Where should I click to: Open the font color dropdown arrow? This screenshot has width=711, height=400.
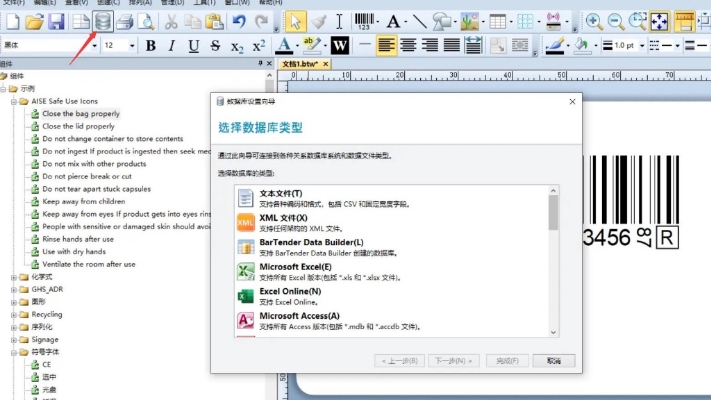point(298,46)
